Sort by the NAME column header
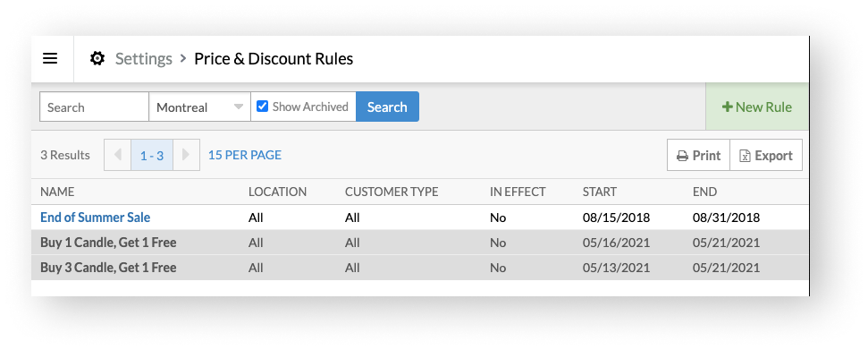Image resolution: width=868 pixels, height=350 pixels. [x=57, y=192]
